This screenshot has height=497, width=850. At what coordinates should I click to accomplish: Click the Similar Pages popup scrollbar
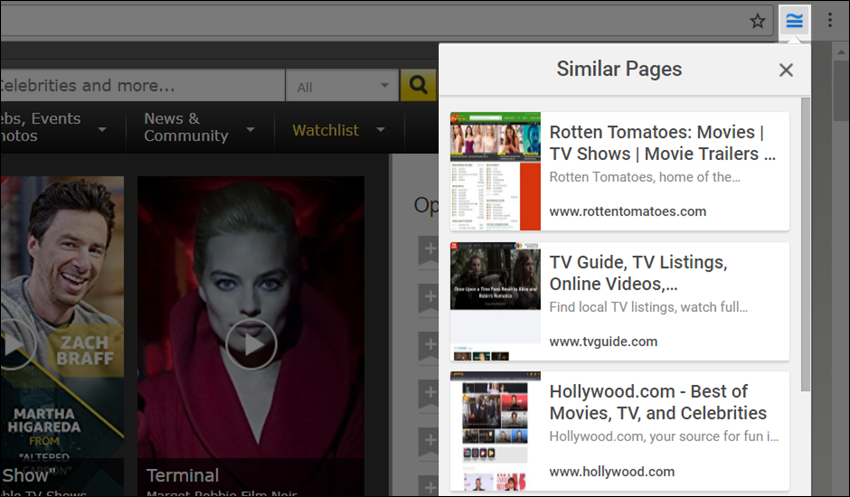pos(805,244)
